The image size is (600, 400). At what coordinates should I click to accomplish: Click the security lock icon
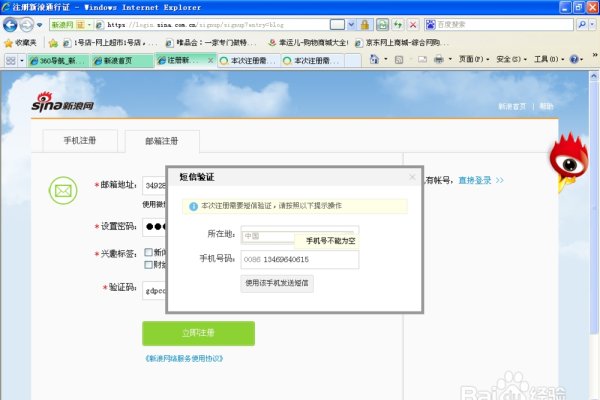(x=365, y=25)
